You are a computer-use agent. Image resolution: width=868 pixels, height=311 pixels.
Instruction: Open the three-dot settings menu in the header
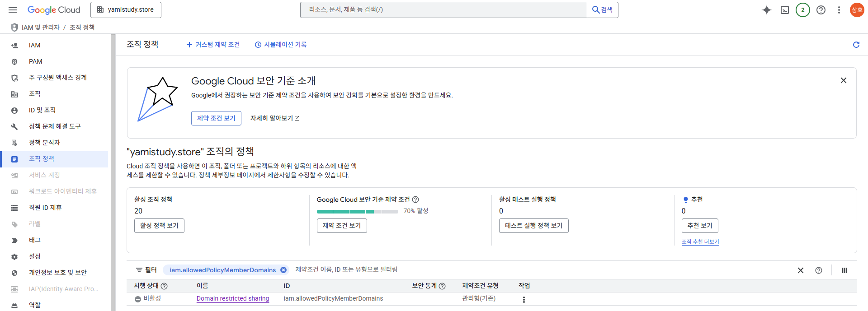pos(839,9)
